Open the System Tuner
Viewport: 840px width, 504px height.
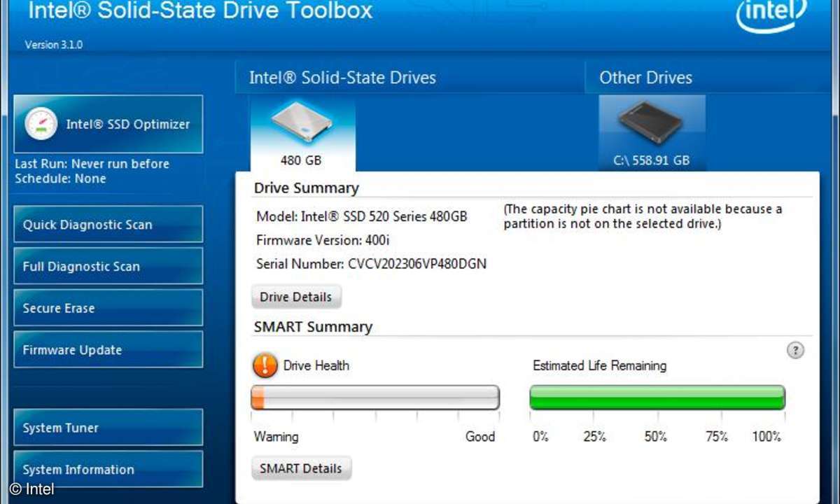(108, 428)
